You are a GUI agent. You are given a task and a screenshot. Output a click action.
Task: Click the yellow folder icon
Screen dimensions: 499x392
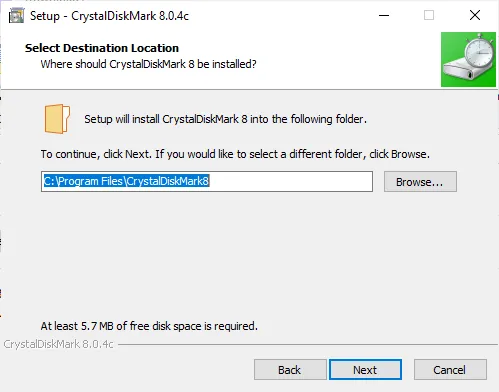tap(57, 119)
